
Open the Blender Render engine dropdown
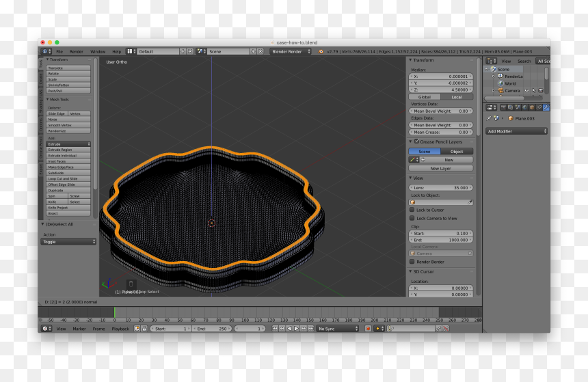[291, 51]
